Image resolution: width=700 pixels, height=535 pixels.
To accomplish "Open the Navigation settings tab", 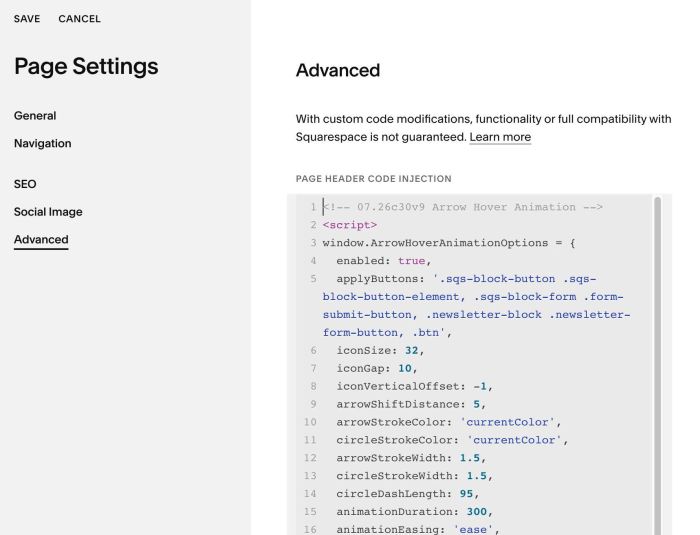I will point(42,143).
